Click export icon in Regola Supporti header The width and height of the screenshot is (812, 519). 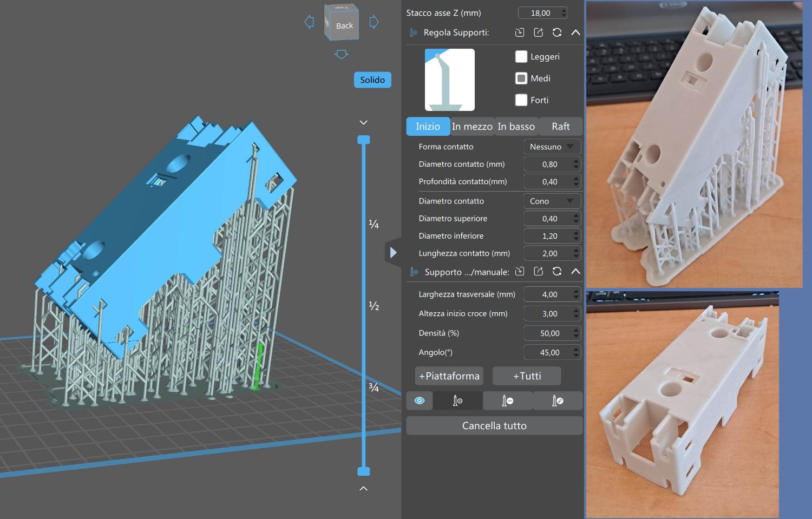538,32
